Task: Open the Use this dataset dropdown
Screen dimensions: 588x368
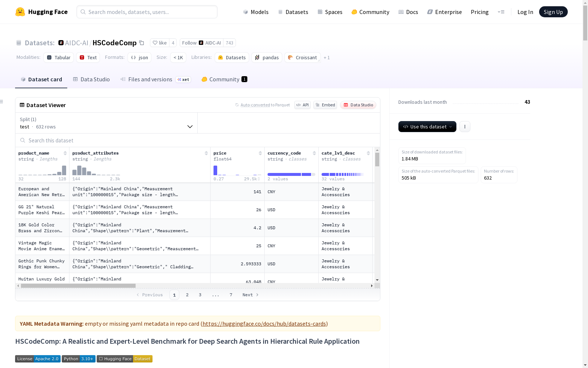Action: tap(427, 127)
